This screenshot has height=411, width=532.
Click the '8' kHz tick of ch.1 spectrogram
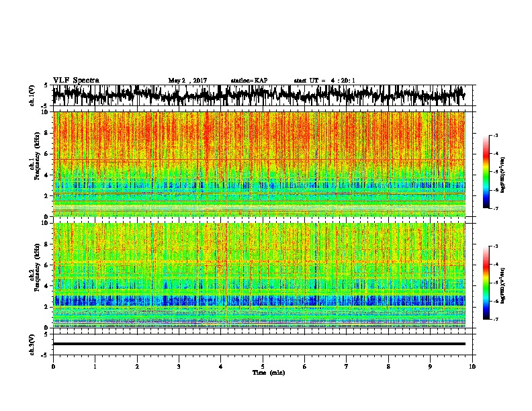tap(47, 133)
